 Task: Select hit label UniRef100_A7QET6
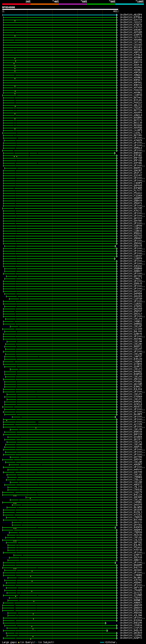click(x=131, y=25)
